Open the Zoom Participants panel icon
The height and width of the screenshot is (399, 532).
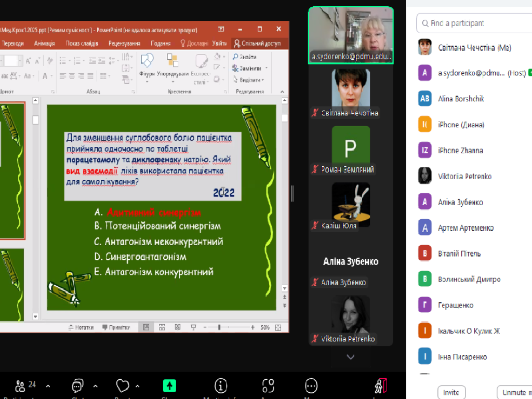[20, 386]
